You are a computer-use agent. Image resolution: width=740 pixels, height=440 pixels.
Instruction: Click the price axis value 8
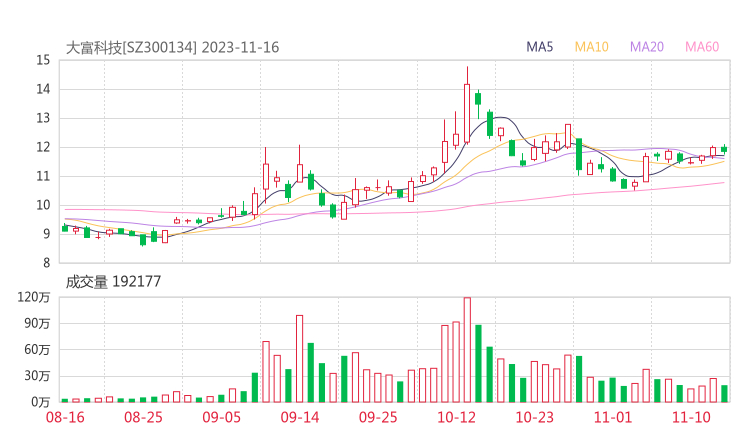(46, 263)
